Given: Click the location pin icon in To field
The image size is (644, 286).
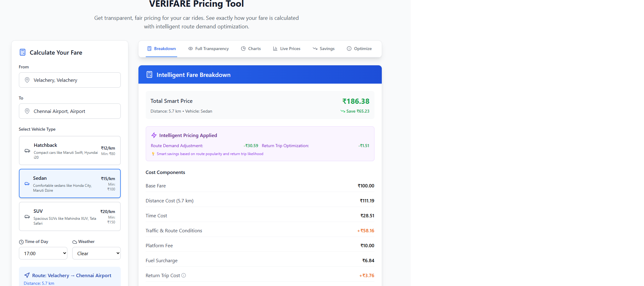Looking at the screenshot, I should (27, 111).
